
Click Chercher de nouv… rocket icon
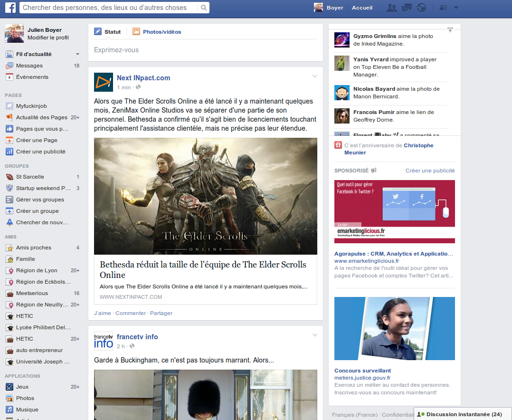pos(9,222)
